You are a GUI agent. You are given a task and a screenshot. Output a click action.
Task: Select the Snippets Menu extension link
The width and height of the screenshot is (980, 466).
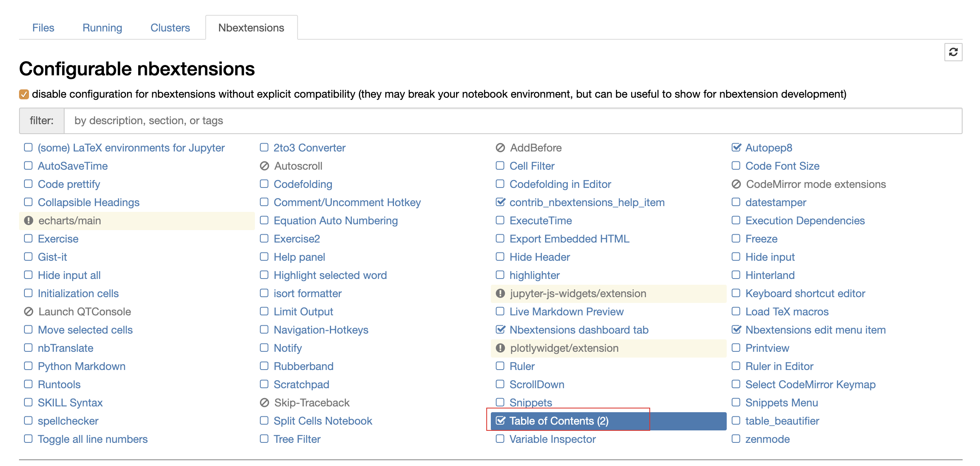pos(781,403)
